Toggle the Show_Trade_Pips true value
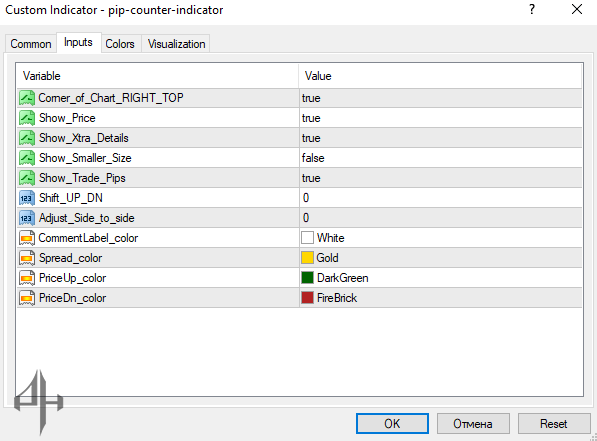 click(x=441, y=178)
